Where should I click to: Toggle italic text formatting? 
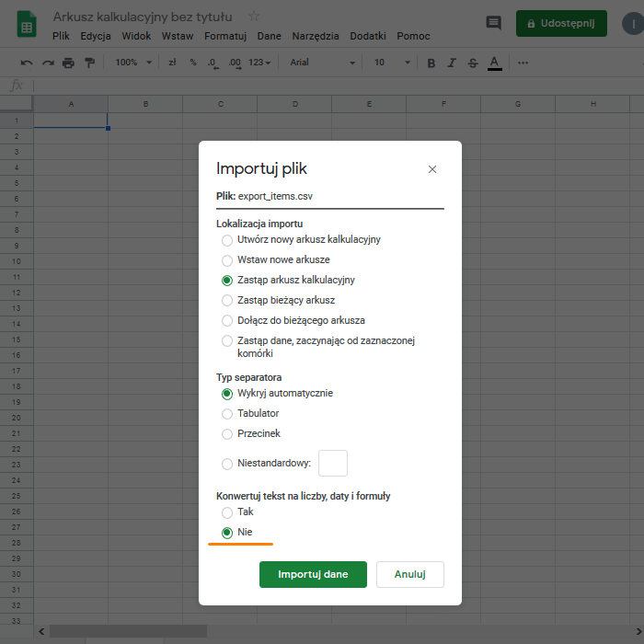(452, 63)
